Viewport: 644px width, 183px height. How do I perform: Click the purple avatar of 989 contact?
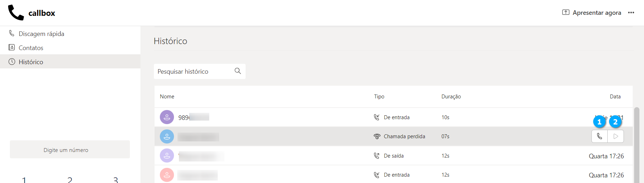(167, 117)
